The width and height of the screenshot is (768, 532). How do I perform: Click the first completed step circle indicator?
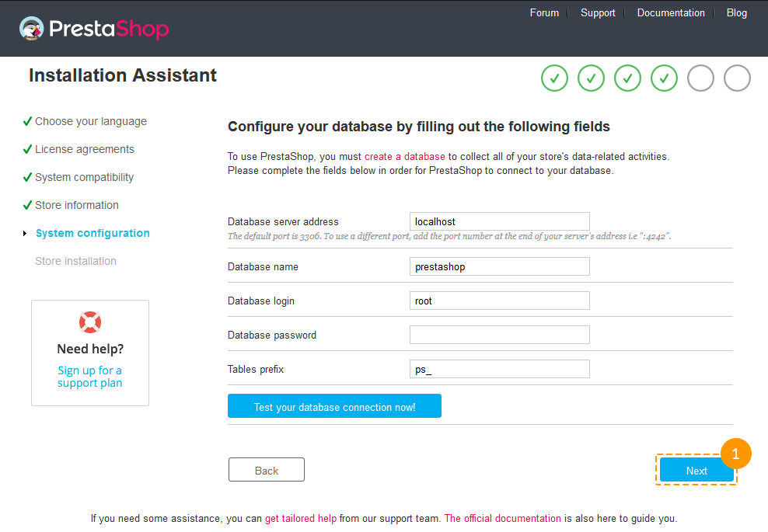coord(554,78)
